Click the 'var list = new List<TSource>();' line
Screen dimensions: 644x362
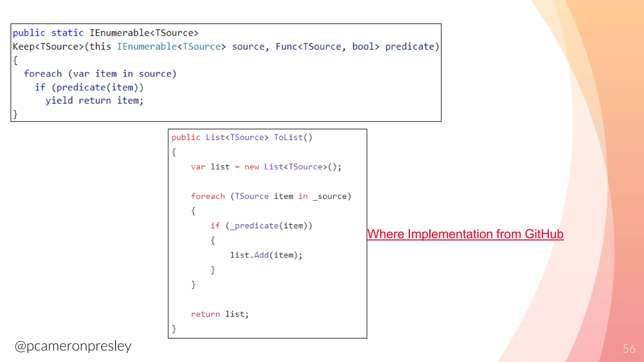[266, 167]
